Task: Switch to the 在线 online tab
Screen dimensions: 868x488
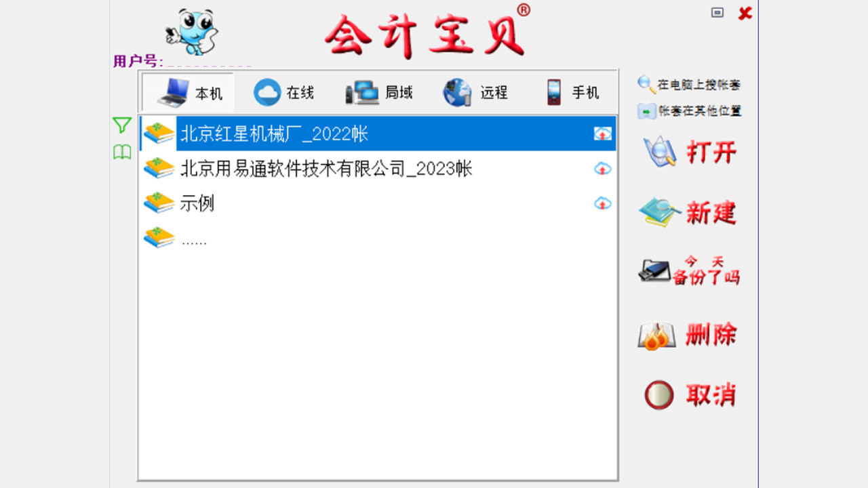Action: (283, 93)
